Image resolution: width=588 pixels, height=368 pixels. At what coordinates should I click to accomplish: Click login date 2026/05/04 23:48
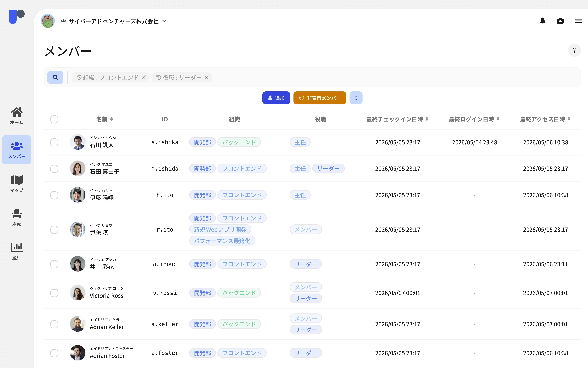(x=474, y=142)
